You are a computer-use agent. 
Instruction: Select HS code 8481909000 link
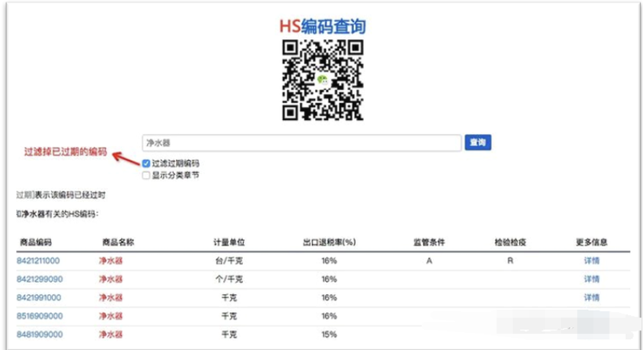click(40, 334)
